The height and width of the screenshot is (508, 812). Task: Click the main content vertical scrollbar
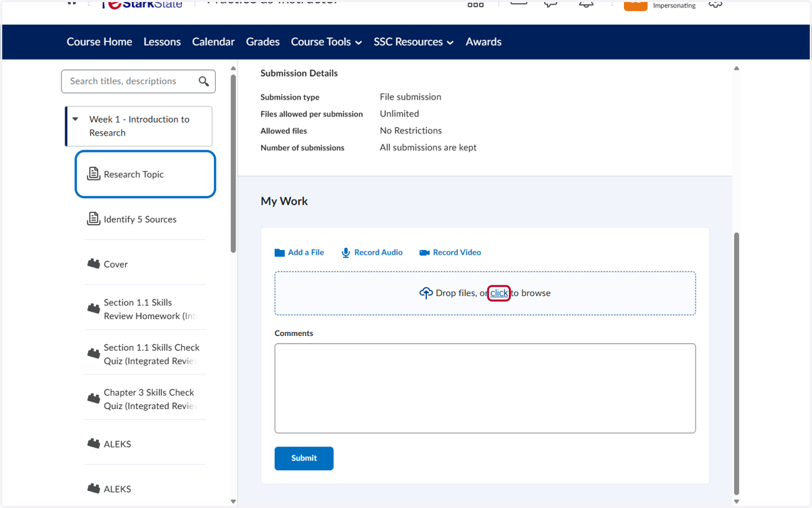[x=737, y=364]
